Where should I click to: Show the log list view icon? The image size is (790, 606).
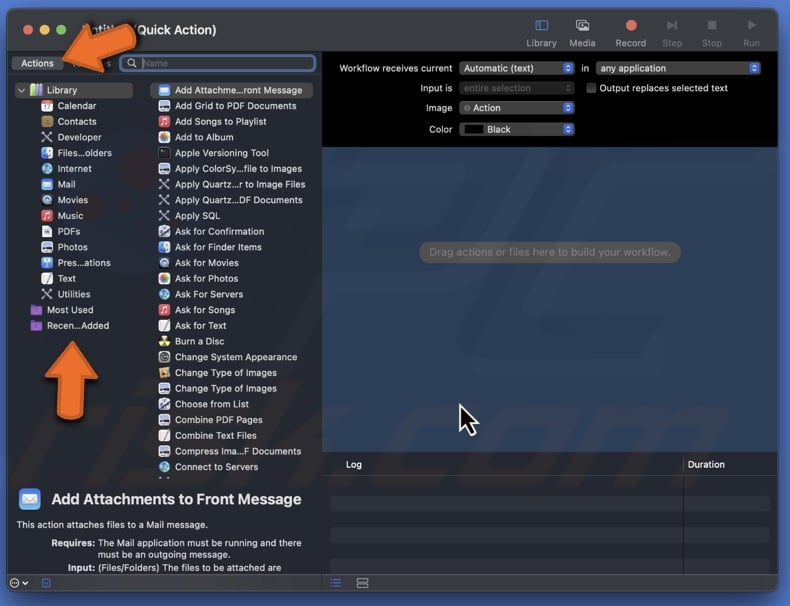pos(336,583)
